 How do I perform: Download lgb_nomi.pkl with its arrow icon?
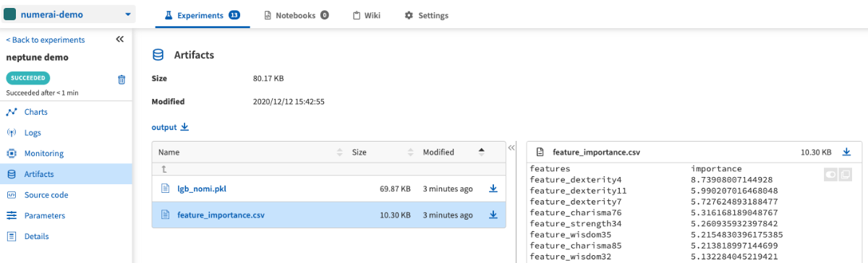pos(493,189)
